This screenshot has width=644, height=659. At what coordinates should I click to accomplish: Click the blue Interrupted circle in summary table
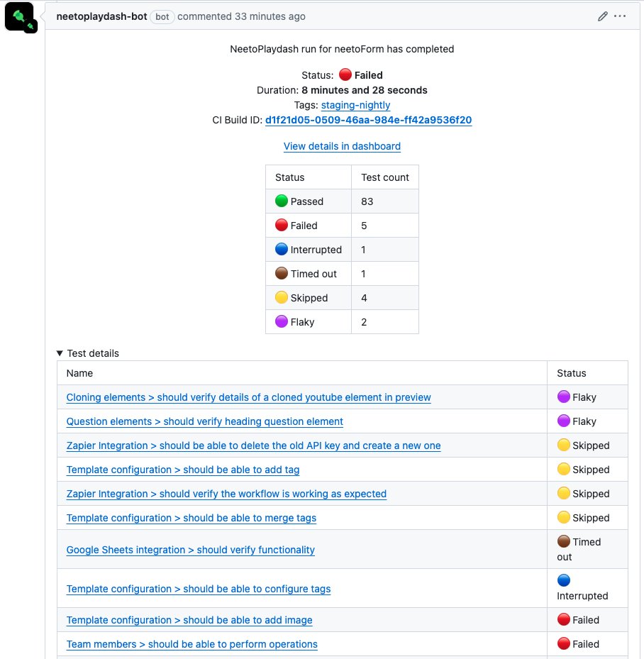[x=281, y=249]
